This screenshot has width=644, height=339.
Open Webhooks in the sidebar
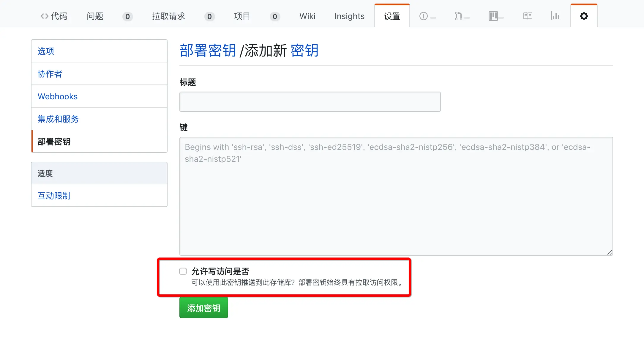point(58,96)
